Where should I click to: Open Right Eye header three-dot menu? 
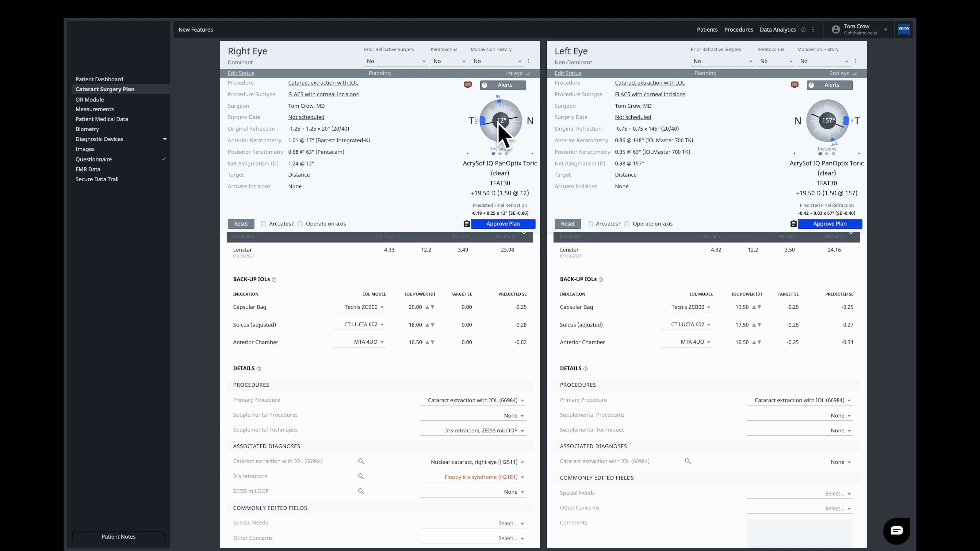coord(529,61)
